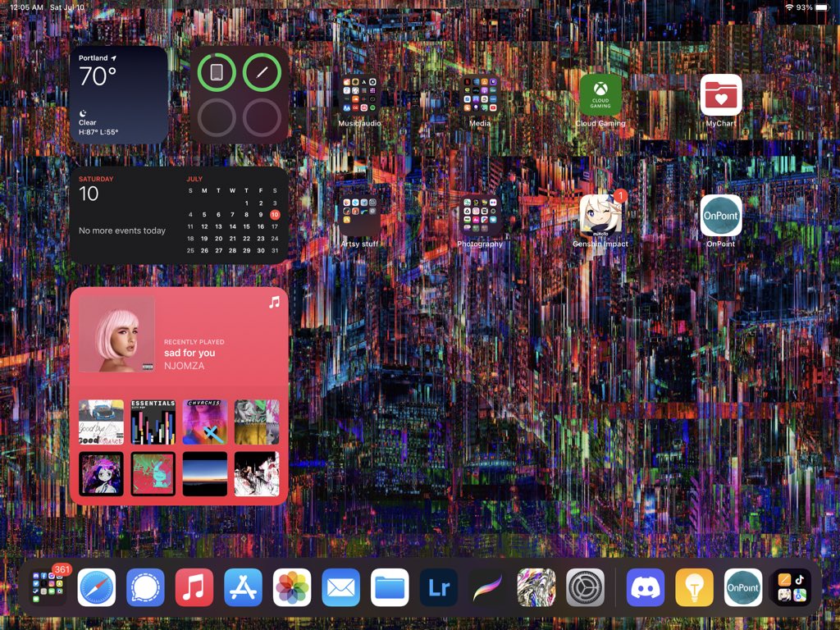Open the CHVRCHES album thumbnail

tap(205, 422)
